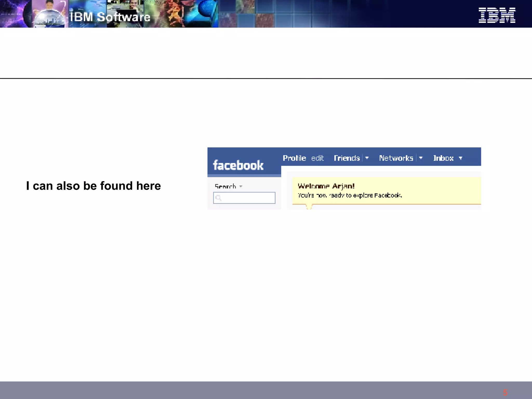The height and width of the screenshot is (399, 532).
Task: Open the Profile menu item
Action: tap(294, 158)
